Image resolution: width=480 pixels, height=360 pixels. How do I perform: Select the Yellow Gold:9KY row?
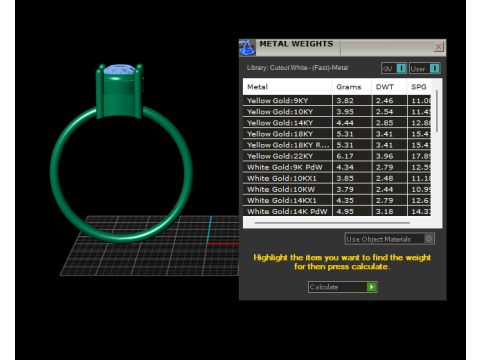[x=337, y=100]
